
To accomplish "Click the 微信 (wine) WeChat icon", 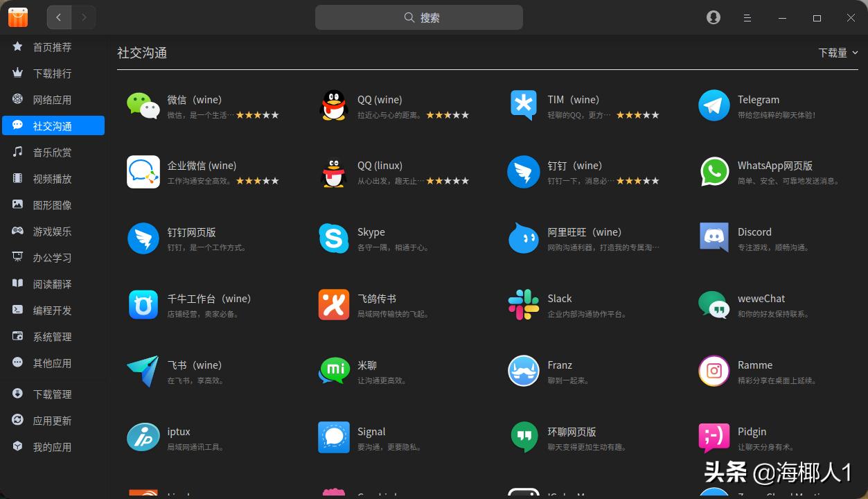I will pos(143,105).
